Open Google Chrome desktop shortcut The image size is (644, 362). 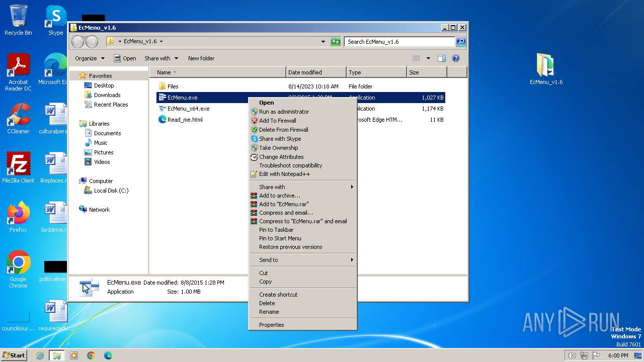click(x=18, y=269)
